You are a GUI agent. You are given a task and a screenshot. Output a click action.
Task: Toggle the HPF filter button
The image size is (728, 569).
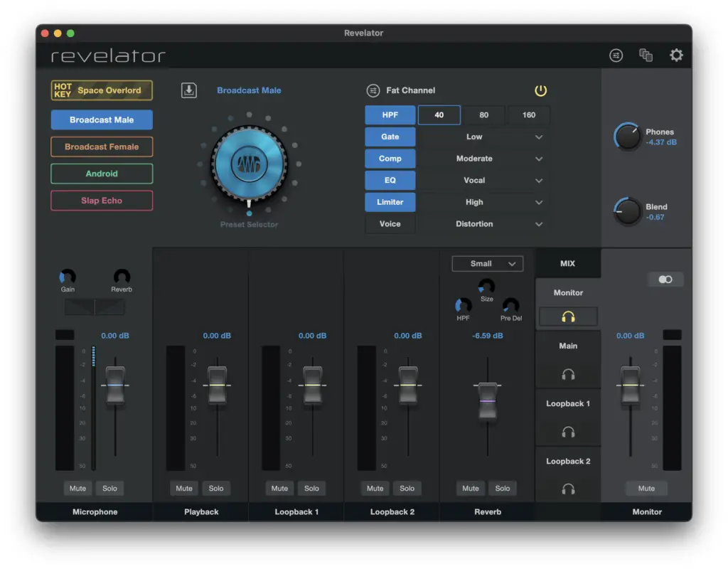[x=390, y=115]
